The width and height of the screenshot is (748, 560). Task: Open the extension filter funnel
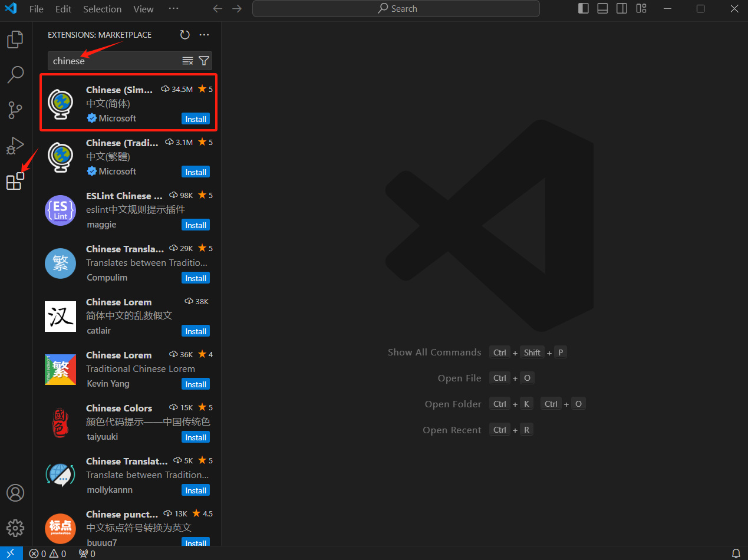[204, 61]
